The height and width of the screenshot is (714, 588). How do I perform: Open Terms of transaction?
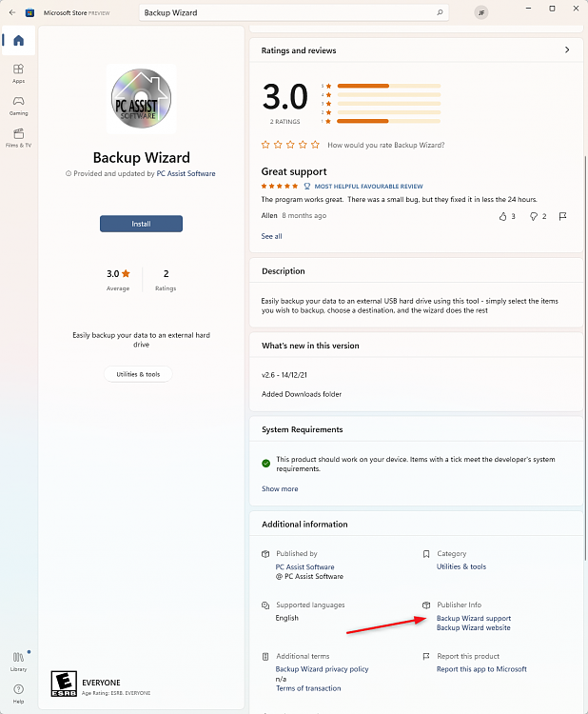[308, 688]
